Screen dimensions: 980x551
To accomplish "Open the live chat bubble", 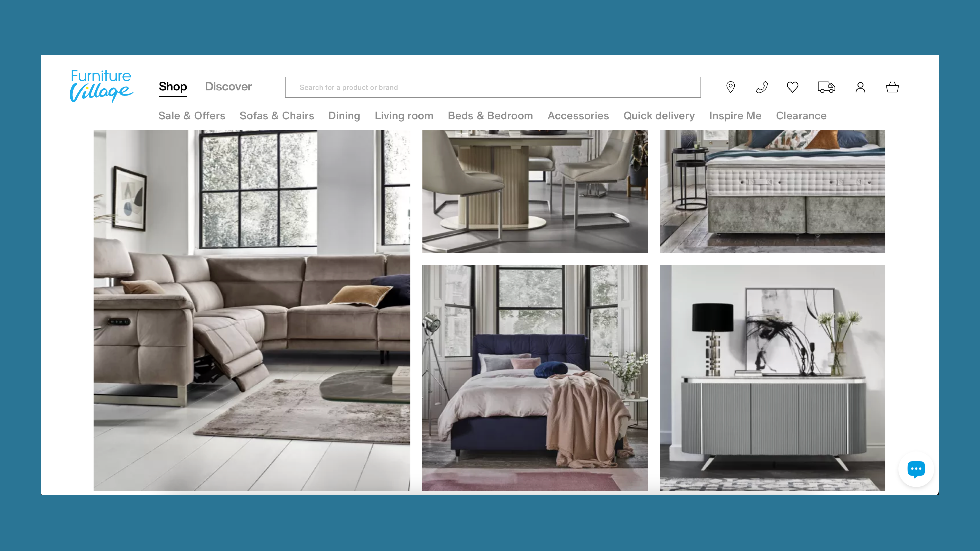I will tap(916, 469).
